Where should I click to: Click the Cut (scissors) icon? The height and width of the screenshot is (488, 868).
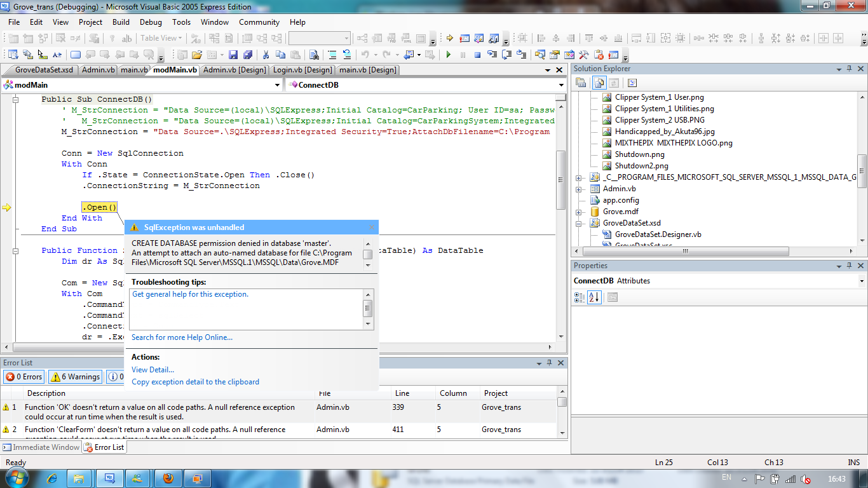[266, 55]
